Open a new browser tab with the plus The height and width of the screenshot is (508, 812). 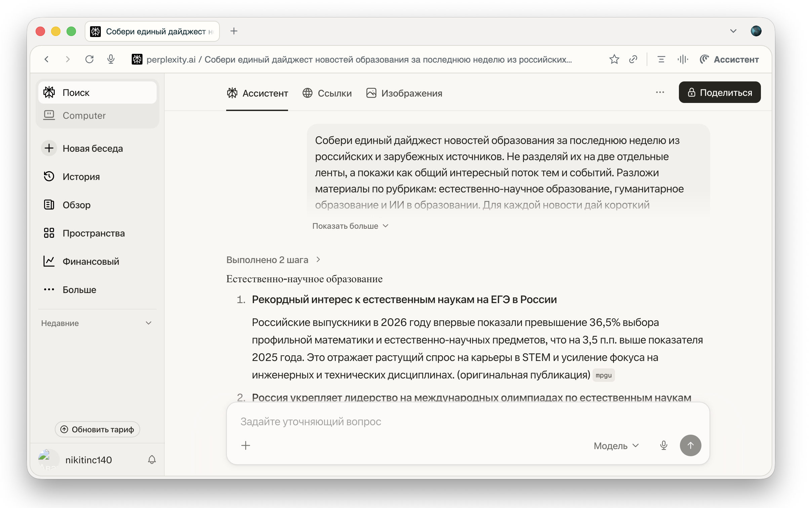(234, 31)
